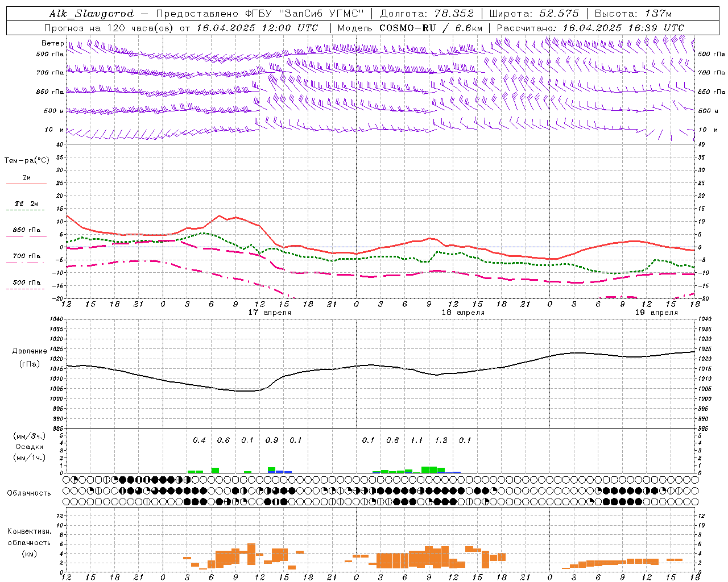Click the forecast span Прогноз на 120 часа(ов)
The width and height of the screenshot is (728, 582).
110,28
